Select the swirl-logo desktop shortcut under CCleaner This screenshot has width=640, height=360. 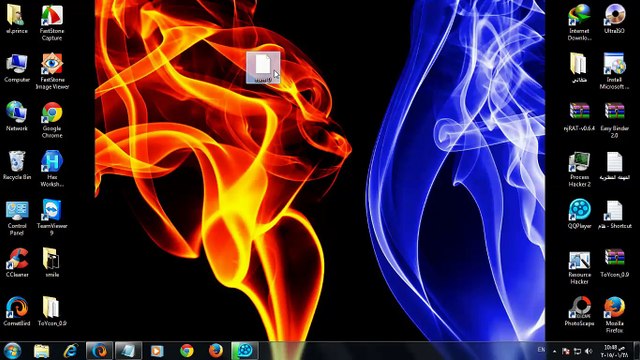click(x=17, y=311)
